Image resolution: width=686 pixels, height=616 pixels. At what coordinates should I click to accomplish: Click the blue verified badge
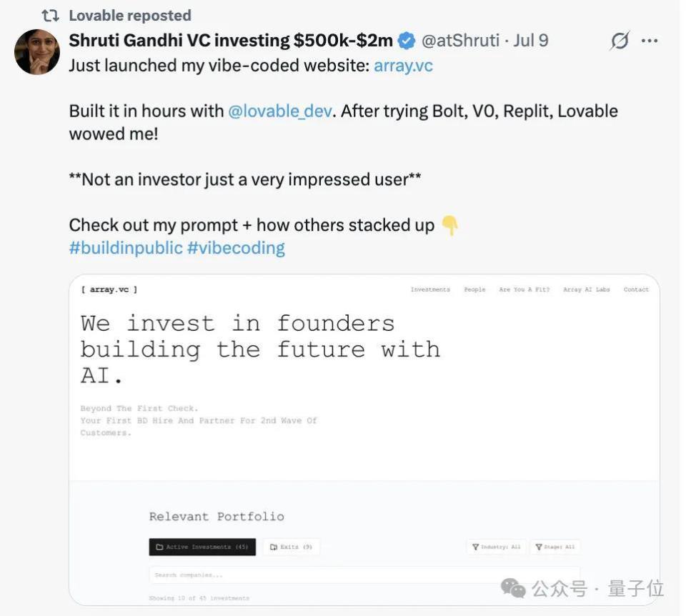coord(406,41)
